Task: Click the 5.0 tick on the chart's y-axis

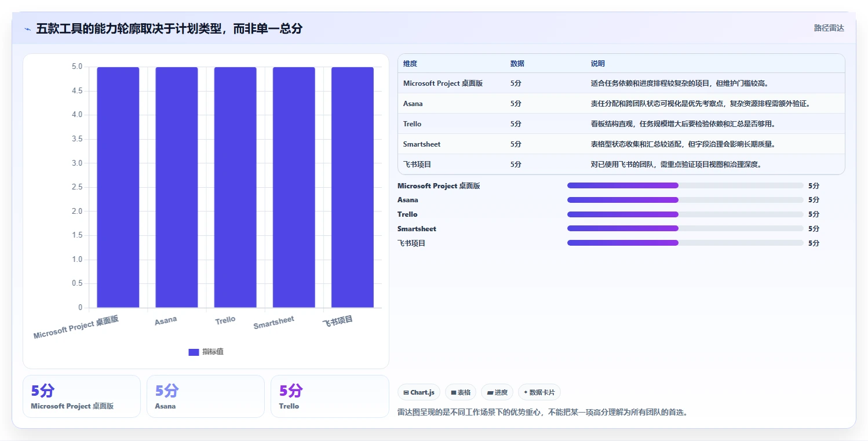Action: (x=76, y=67)
